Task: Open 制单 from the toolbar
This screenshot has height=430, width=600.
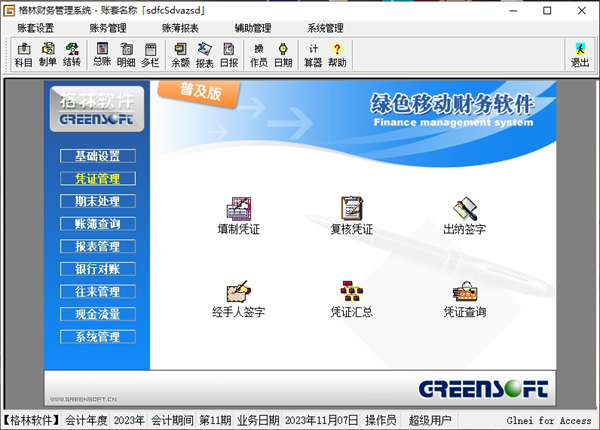Action: [x=48, y=54]
